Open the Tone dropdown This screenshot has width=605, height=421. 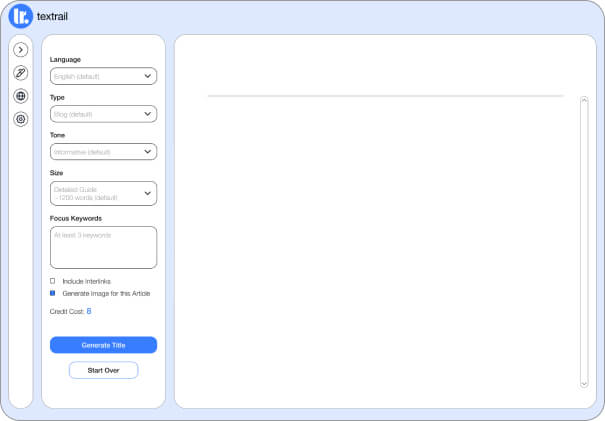(103, 152)
